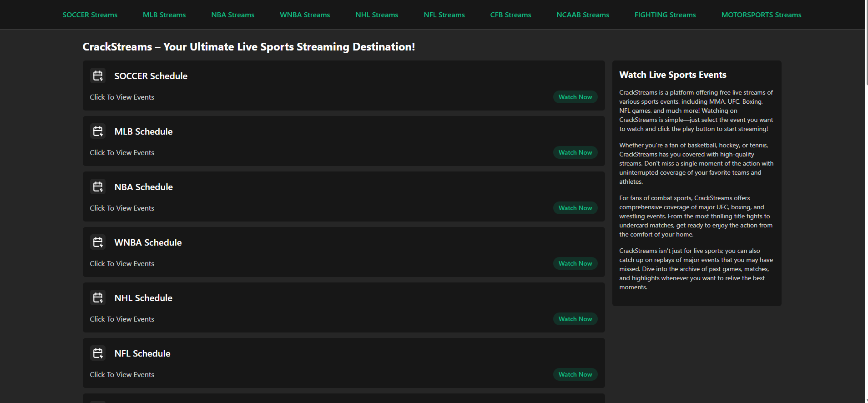Open the NBA Schedule heading
Screen dimensions: 868x403
(143, 187)
